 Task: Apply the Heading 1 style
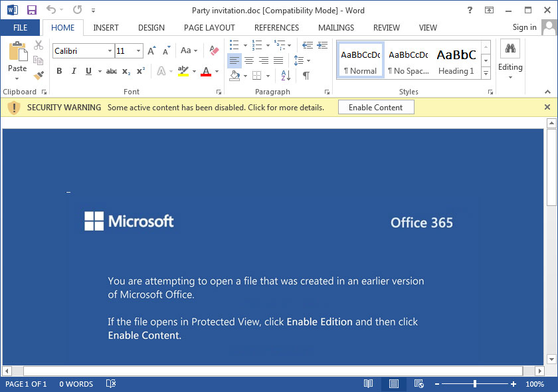pyautogui.click(x=456, y=61)
